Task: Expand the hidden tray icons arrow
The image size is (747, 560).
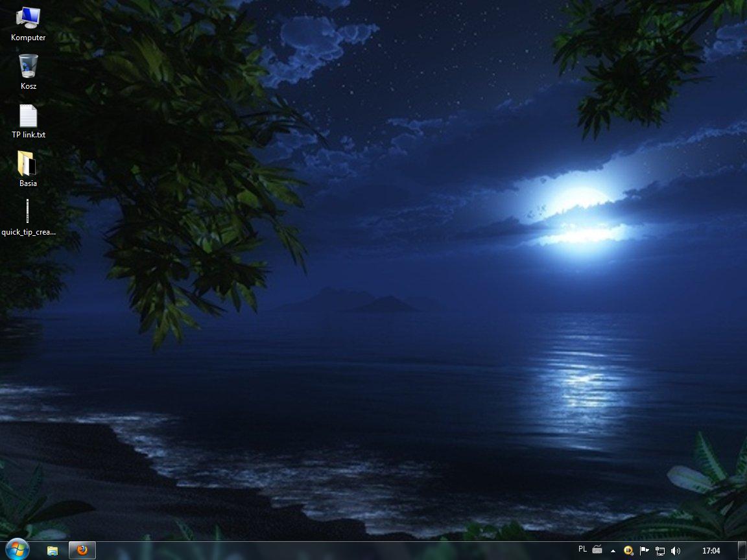Action: pos(613,551)
